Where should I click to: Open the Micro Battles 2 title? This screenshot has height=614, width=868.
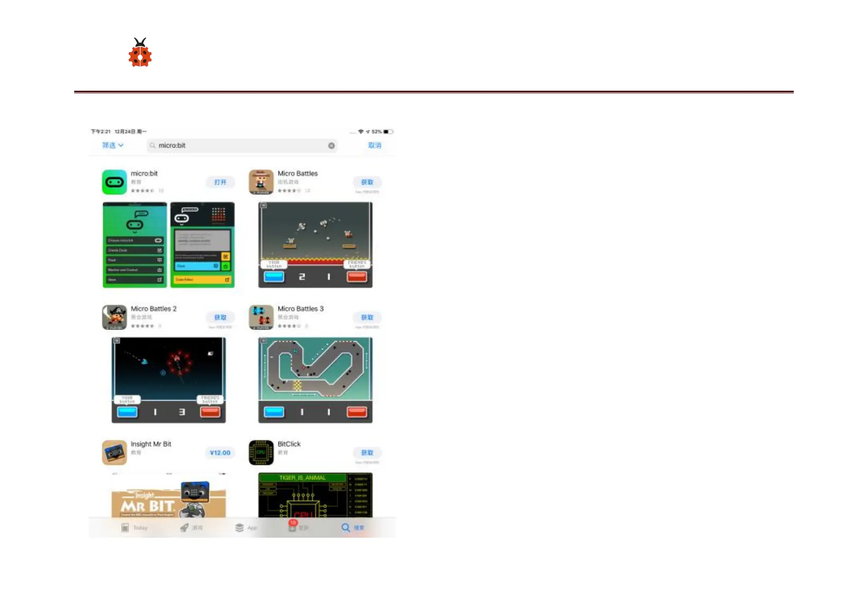[154, 309]
